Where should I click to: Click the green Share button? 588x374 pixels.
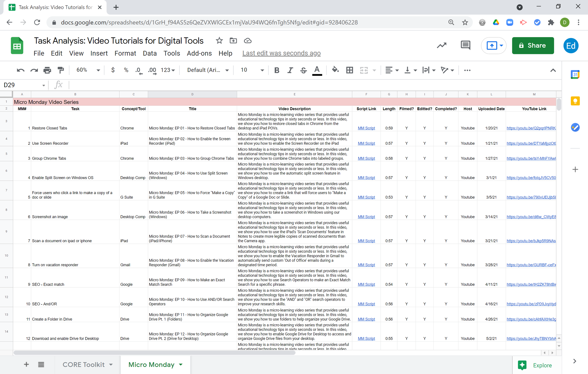click(x=532, y=45)
